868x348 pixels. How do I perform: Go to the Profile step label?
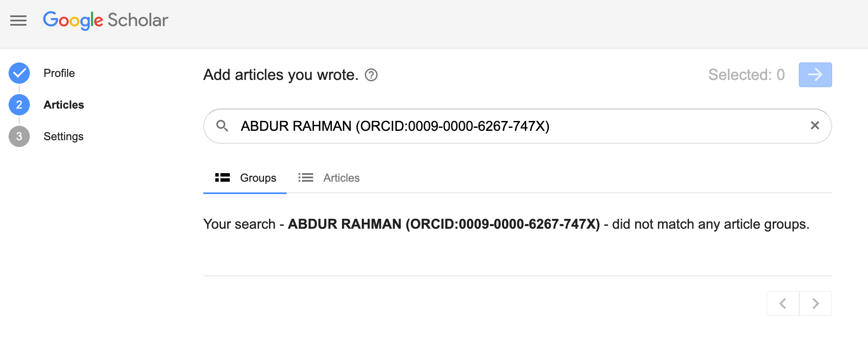tap(59, 73)
